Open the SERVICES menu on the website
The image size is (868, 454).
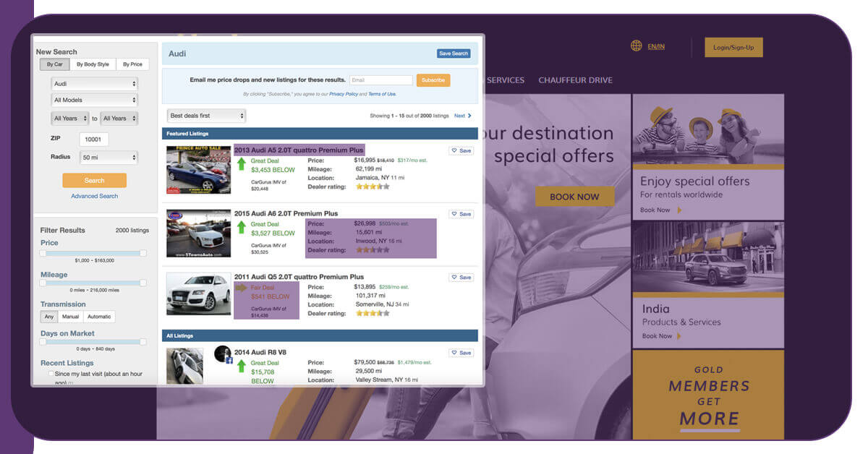[506, 80]
